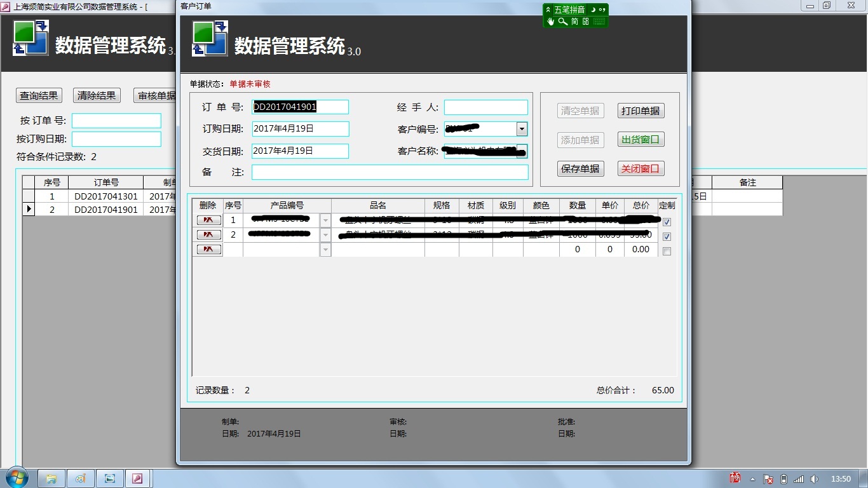Click the 品名 column header

click(x=378, y=205)
